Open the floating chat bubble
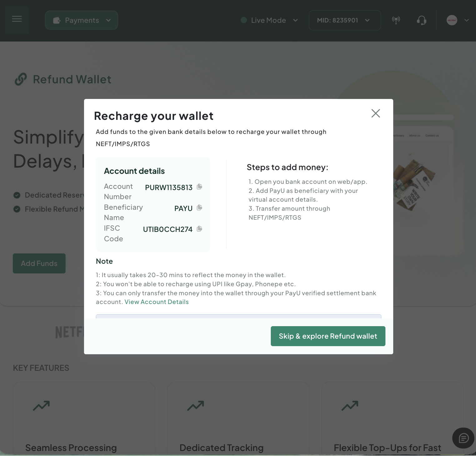The image size is (476, 456). tap(463, 438)
